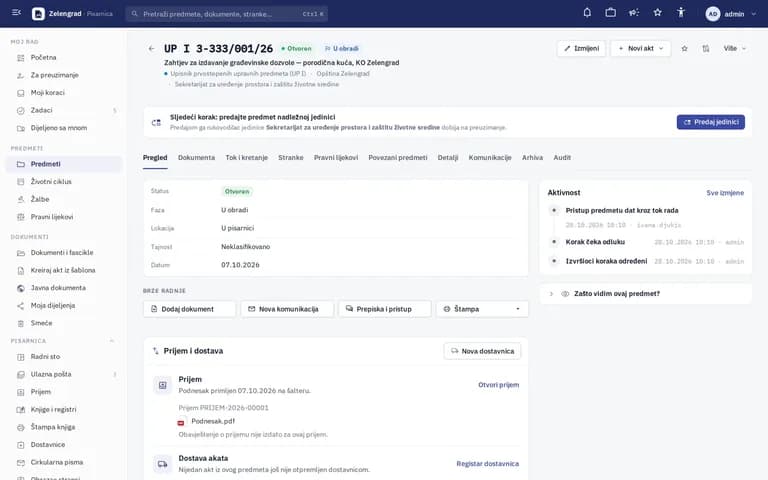This screenshot has width=768, height=480.
Task: Click Nova komunikacija button
Action: [x=287, y=309]
